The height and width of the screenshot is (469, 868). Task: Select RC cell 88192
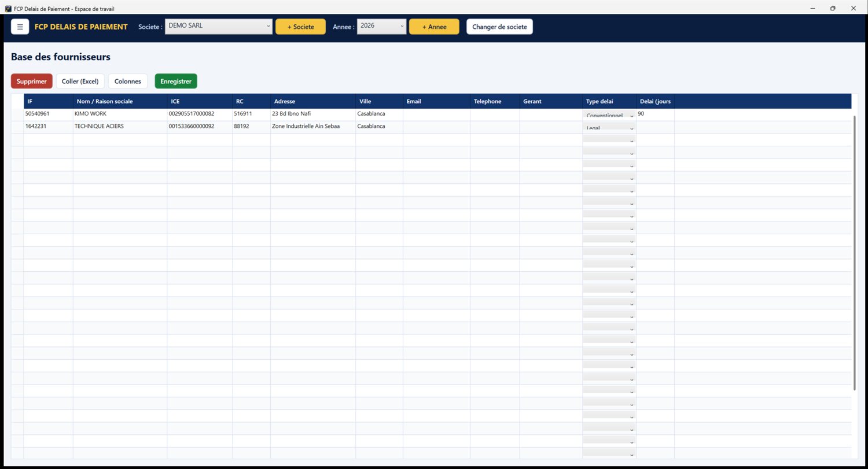[x=251, y=127]
